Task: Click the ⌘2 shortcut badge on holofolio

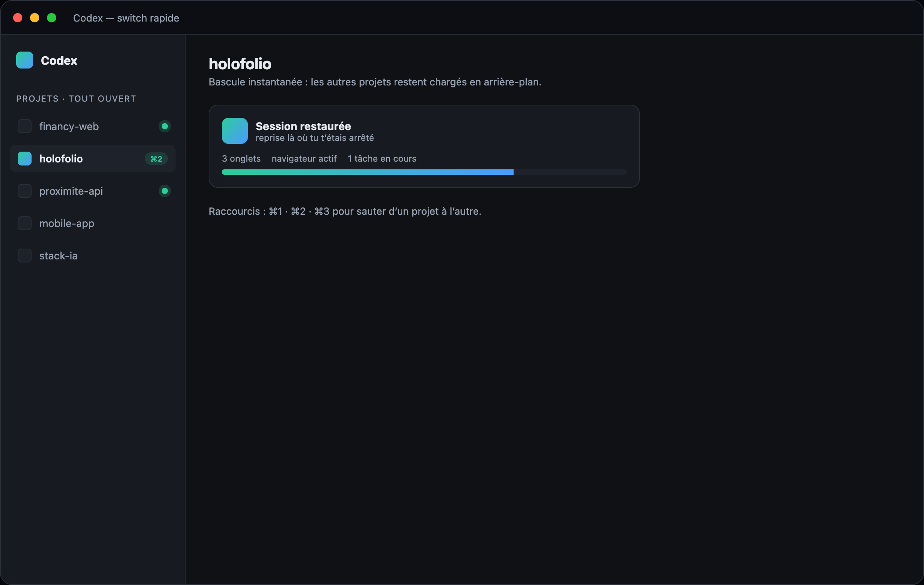Action: (x=156, y=159)
